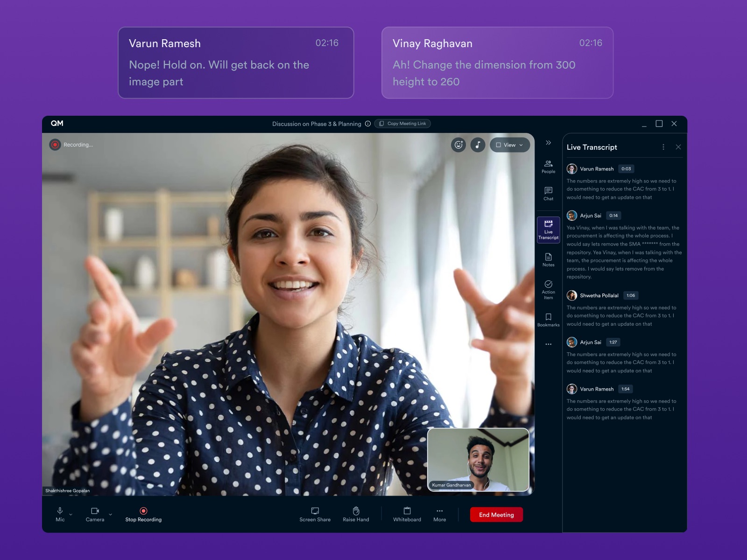Close the Live Transcript panel
The width and height of the screenshot is (747, 560).
click(678, 147)
